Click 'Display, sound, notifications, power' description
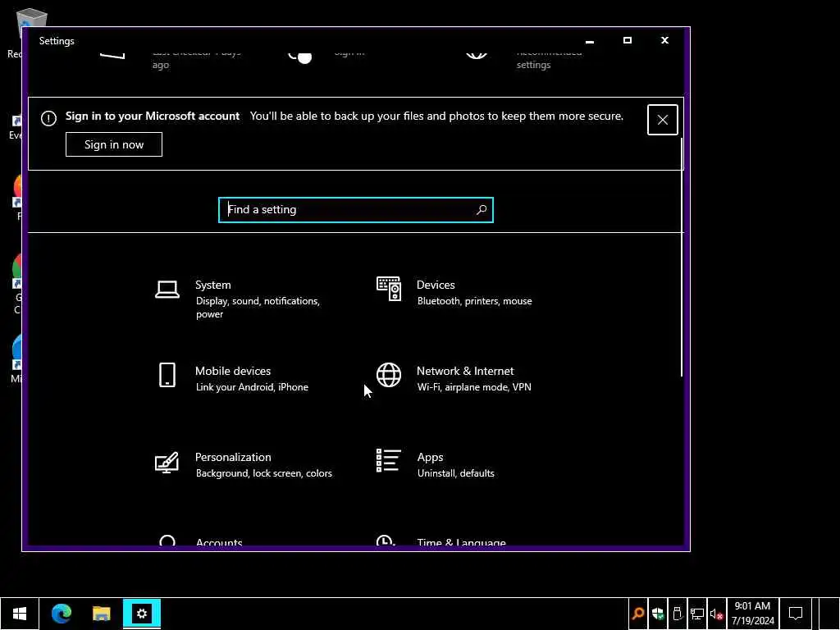 click(258, 308)
